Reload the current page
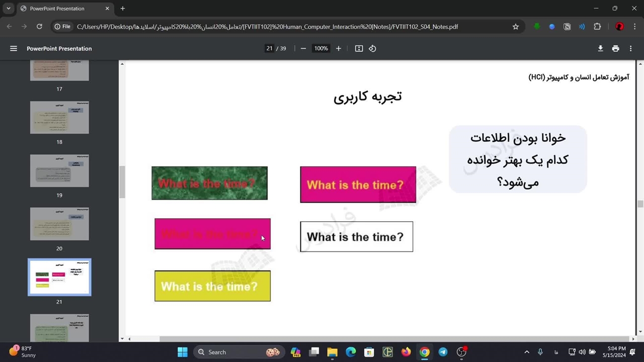Viewport: 644px width, 362px height. tap(39, 27)
